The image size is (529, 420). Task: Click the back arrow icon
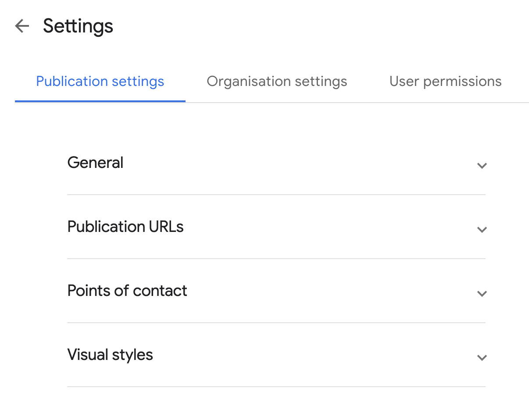pyautogui.click(x=22, y=26)
